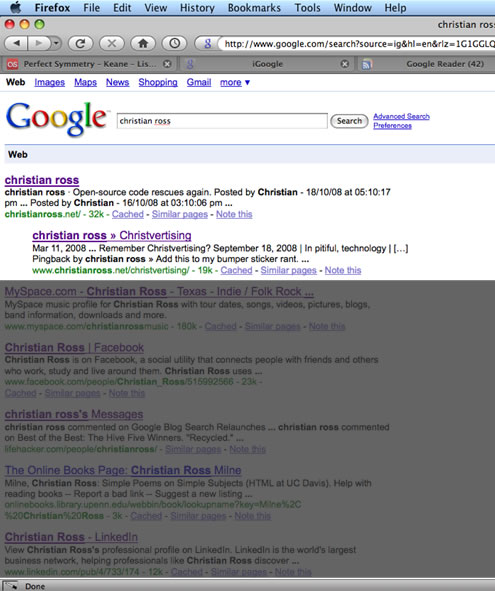Open the 'christian ross' first result title
Viewport: 495px width, 591px height.
coord(42,180)
